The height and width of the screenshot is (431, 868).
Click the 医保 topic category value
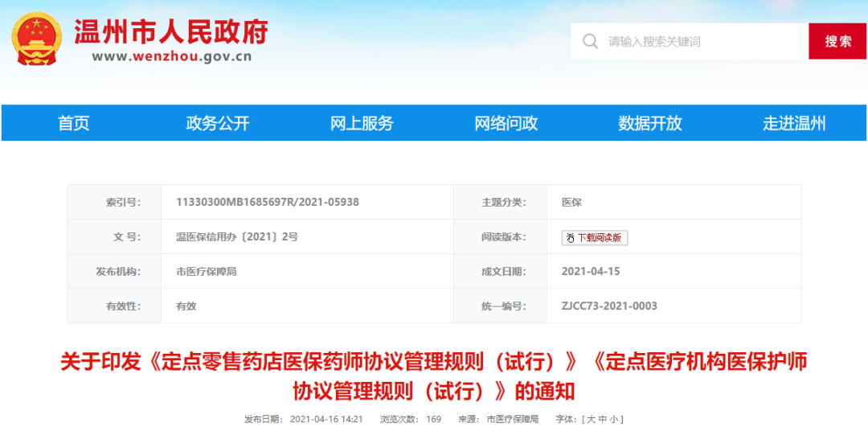point(572,203)
